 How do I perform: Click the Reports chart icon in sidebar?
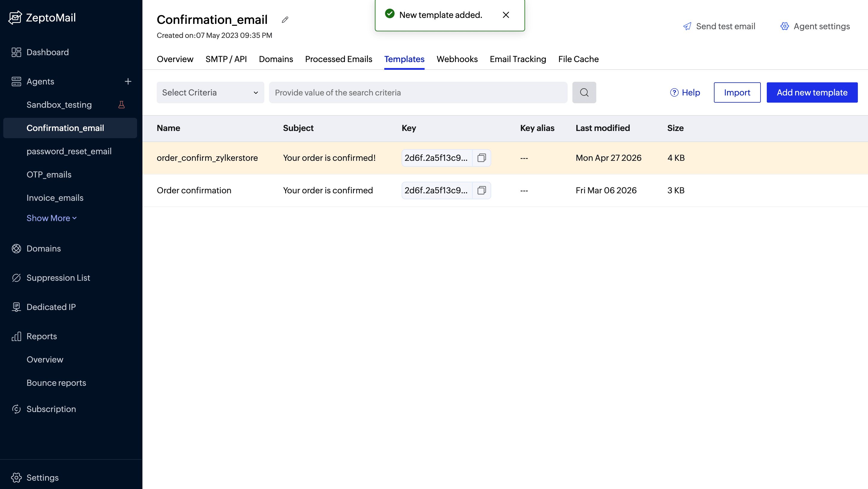pyautogui.click(x=16, y=336)
